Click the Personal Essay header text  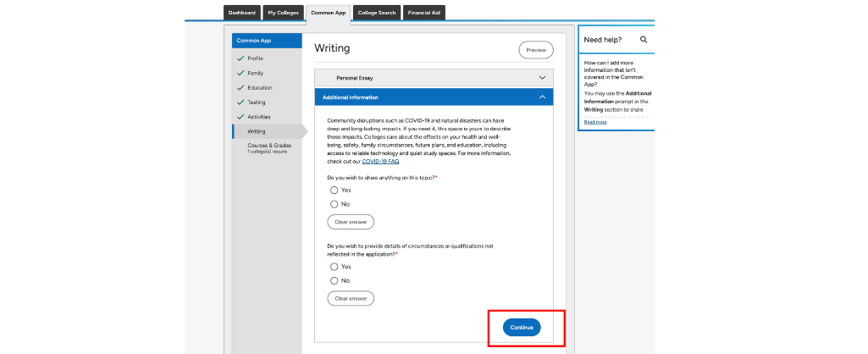point(355,78)
